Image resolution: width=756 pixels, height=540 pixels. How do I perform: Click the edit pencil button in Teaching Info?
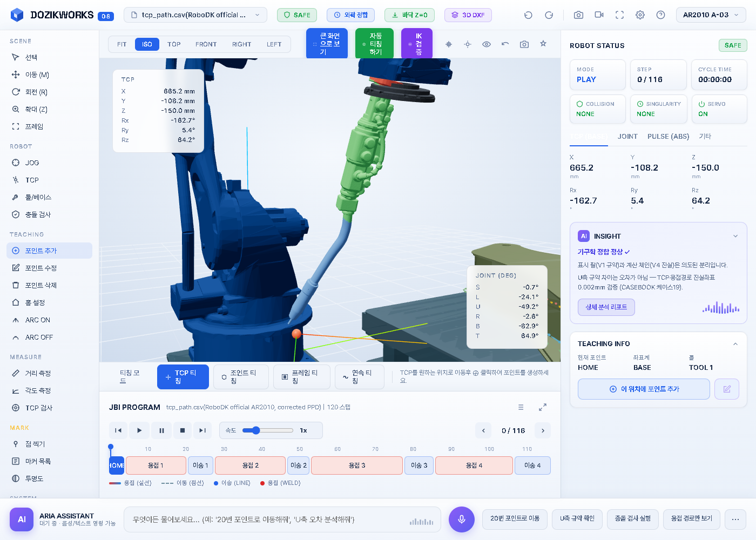(x=727, y=389)
